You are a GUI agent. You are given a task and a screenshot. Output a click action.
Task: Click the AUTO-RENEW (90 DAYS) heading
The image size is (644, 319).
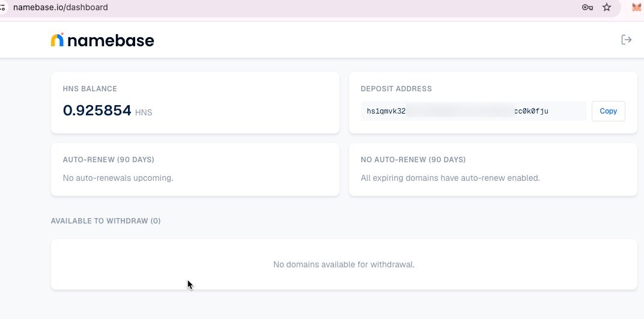click(108, 159)
